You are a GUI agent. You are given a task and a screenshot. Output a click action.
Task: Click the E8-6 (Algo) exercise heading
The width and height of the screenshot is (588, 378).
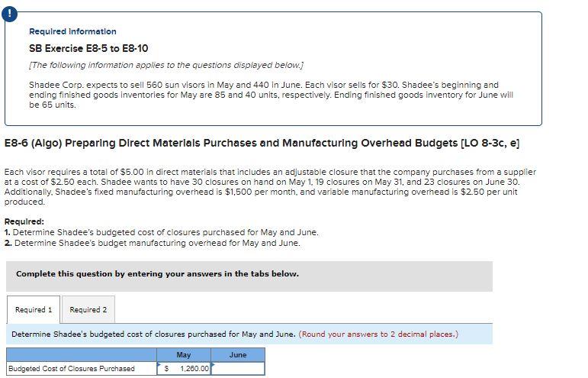(262, 143)
